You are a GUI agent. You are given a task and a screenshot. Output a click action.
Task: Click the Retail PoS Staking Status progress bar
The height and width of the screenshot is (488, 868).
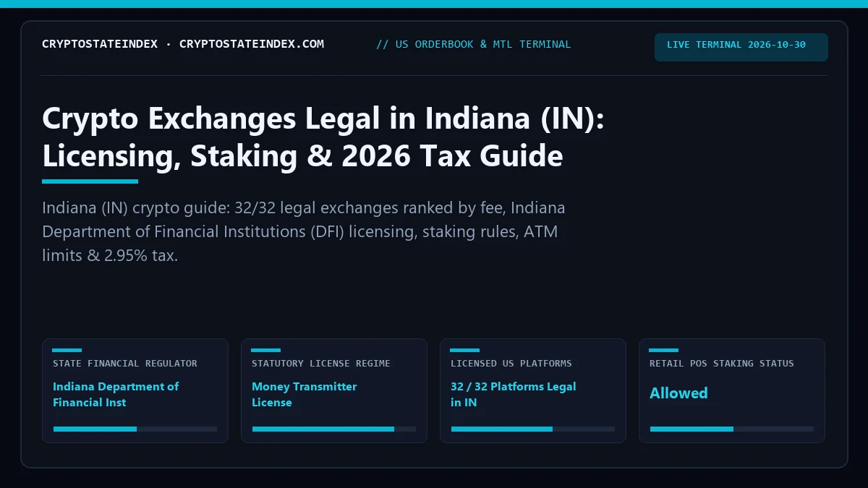pyautogui.click(x=732, y=429)
